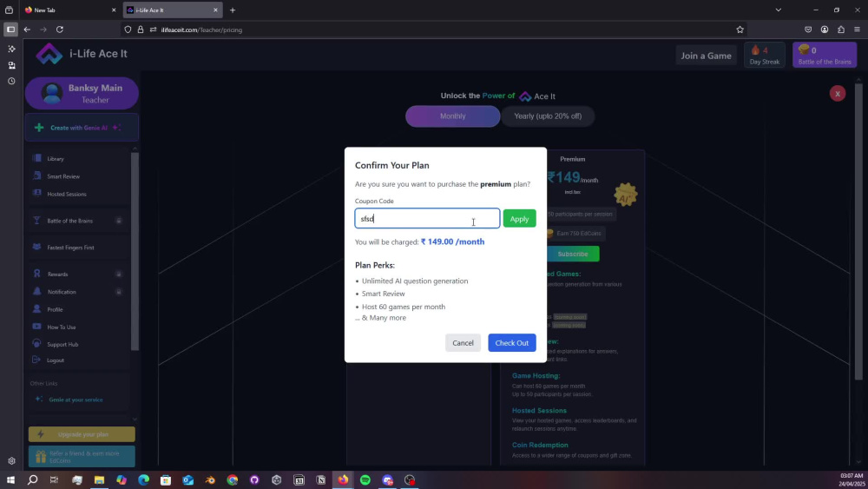
Task: Open Fastest Fingers First sidebar item
Action: point(70,248)
